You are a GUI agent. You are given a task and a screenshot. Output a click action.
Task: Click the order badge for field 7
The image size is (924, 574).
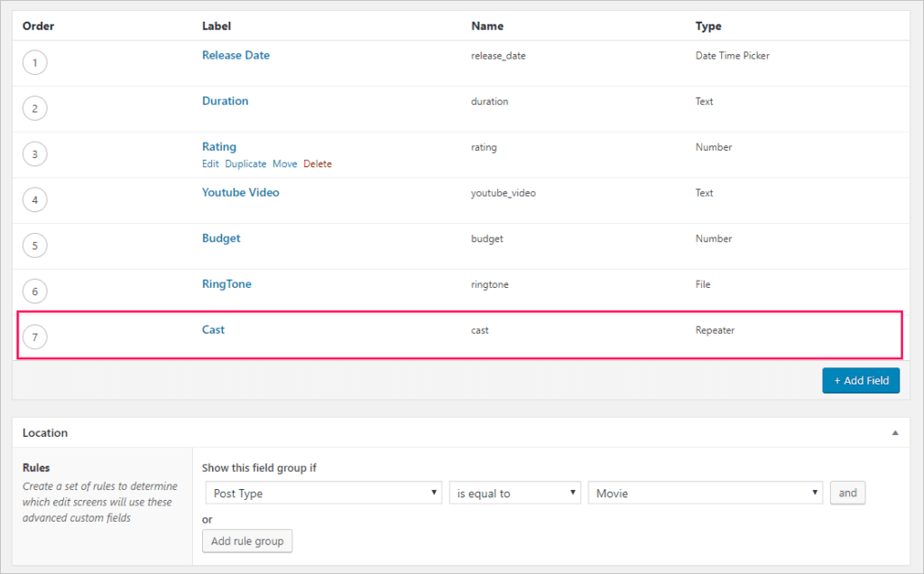point(34,336)
